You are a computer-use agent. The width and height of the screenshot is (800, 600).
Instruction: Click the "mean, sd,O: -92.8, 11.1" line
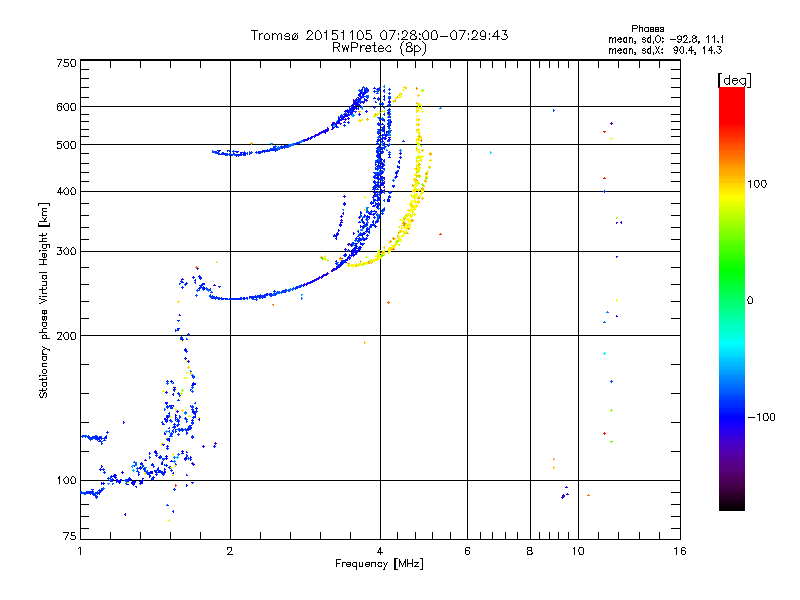pyautogui.click(x=666, y=39)
